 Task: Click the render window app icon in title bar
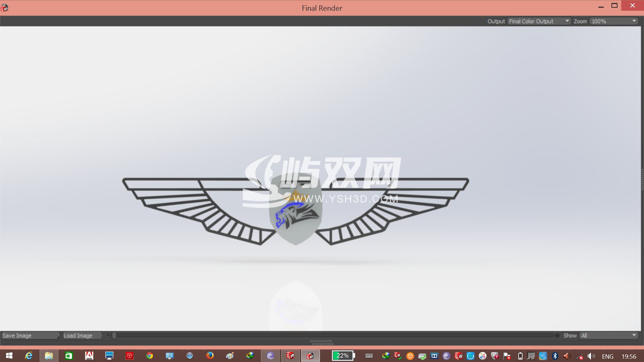tap(4, 7)
